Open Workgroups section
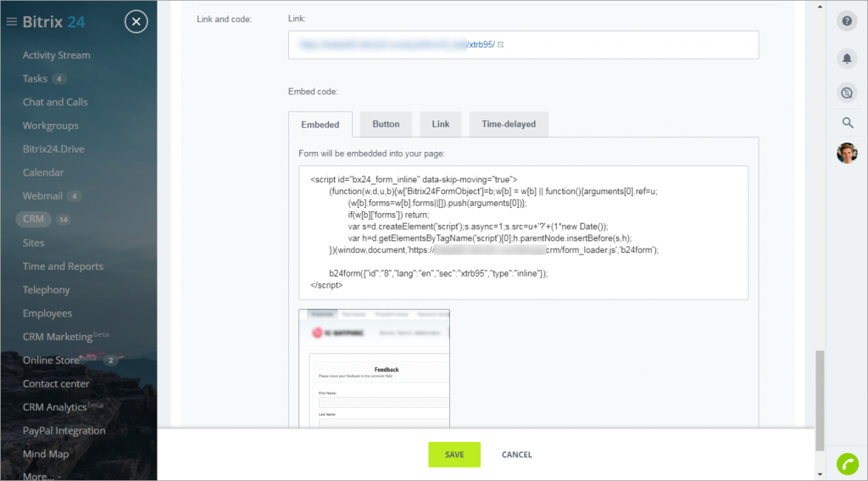This screenshot has width=868, height=481. pyautogui.click(x=50, y=126)
